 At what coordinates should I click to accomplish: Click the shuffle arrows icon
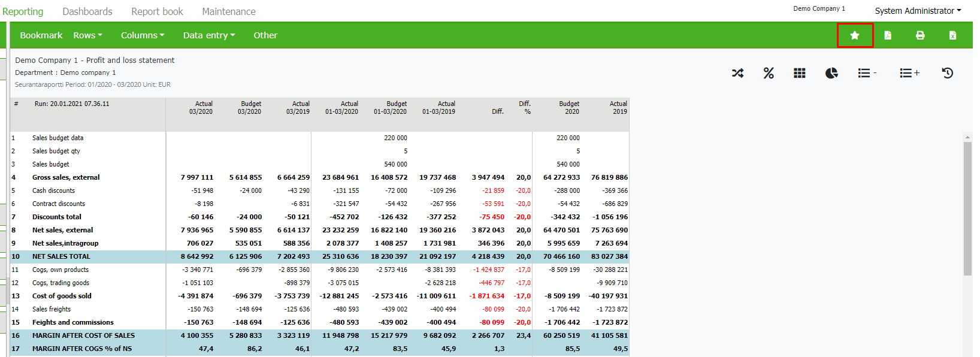(737, 73)
